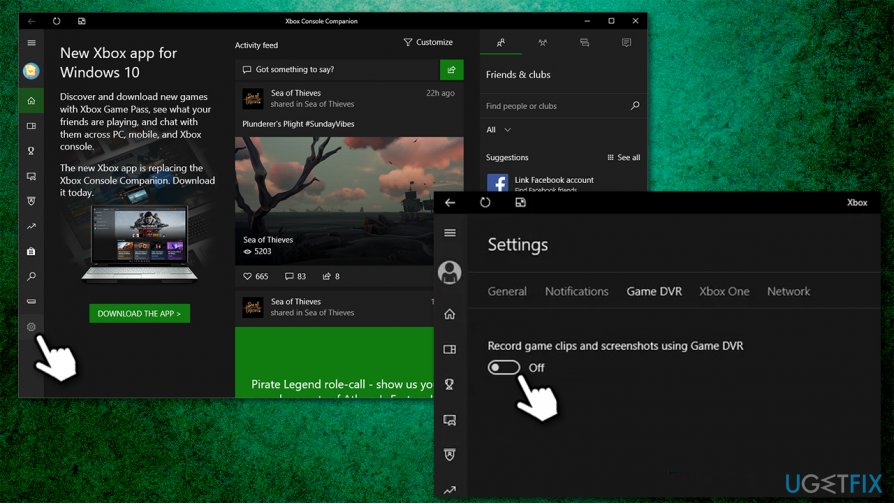Open My games icon in Xbox Settings sidebar
The height and width of the screenshot is (504, 894).
450,349
